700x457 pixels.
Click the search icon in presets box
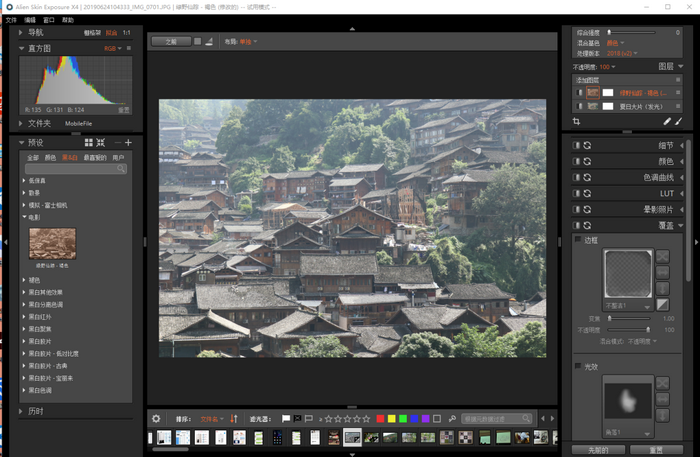tap(122, 169)
